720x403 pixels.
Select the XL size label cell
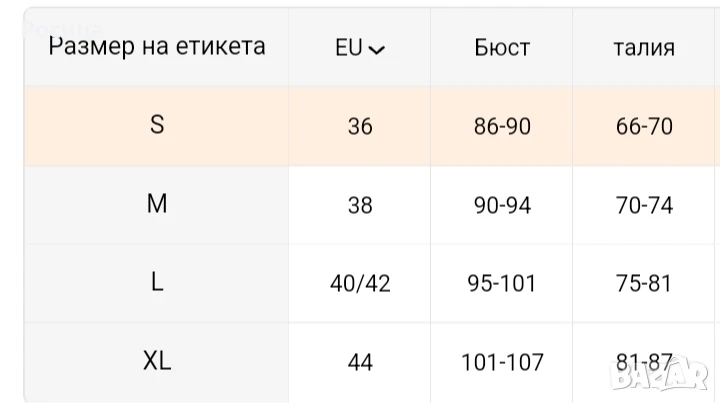pyautogui.click(x=157, y=361)
